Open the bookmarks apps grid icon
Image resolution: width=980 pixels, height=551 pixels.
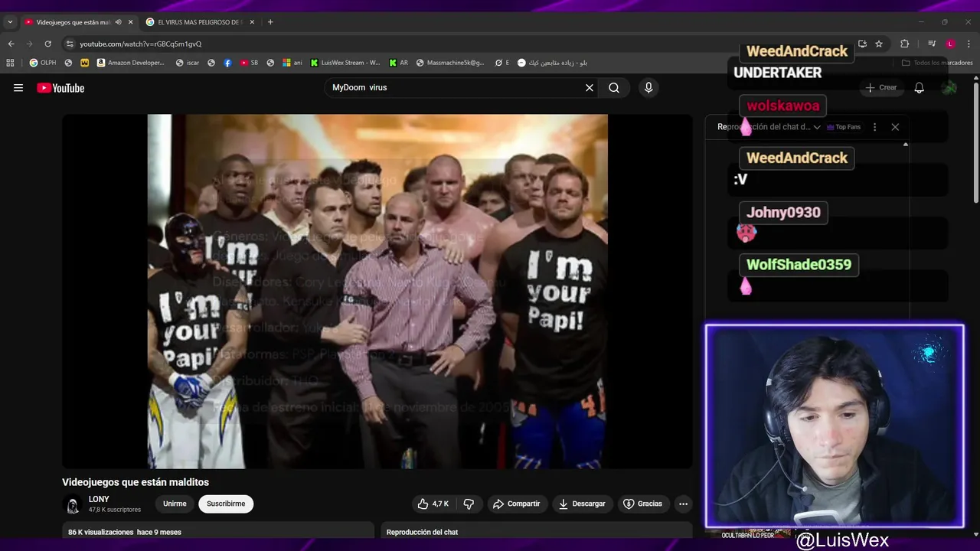pyautogui.click(x=10, y=63)
